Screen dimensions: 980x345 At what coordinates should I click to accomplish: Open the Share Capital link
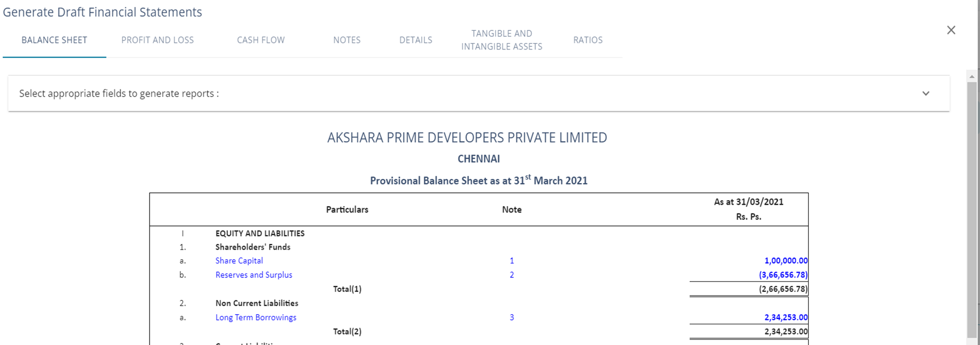tap(239, 261)
